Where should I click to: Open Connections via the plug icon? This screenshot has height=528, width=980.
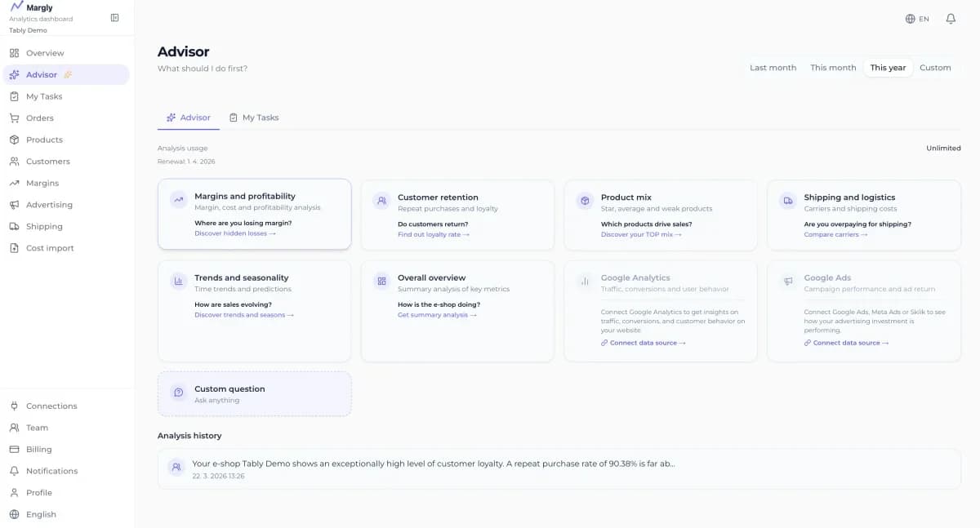pos(15,406)
